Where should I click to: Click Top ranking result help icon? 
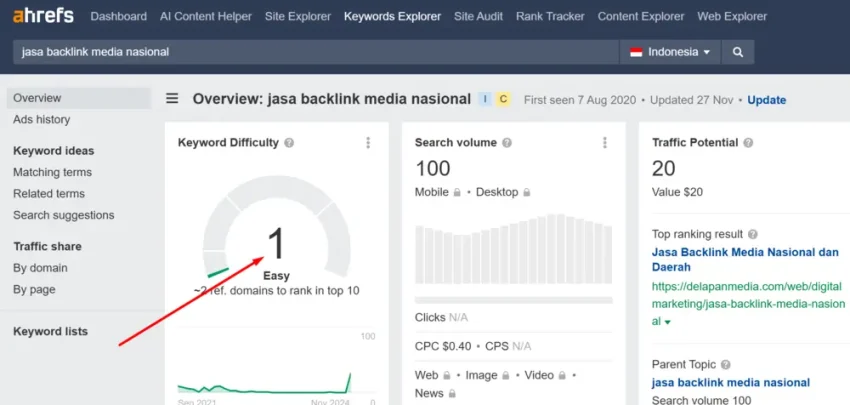(x=752, y=234)
